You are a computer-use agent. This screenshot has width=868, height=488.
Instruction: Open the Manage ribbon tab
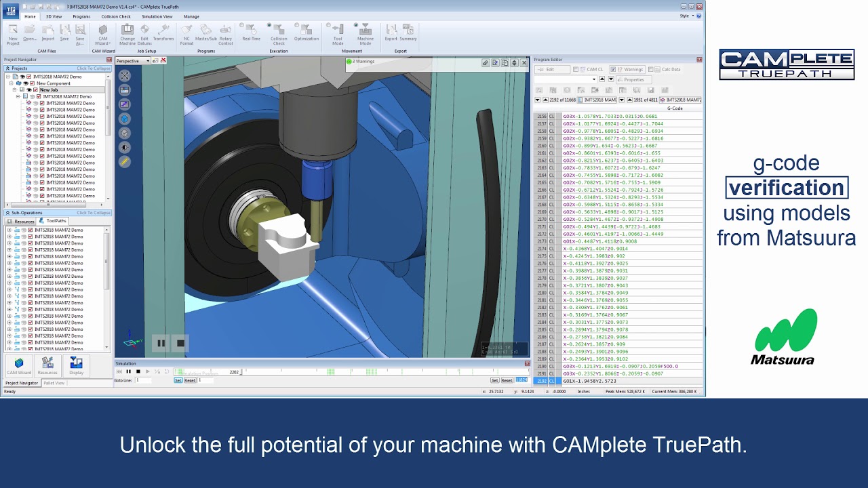(191, 16)
